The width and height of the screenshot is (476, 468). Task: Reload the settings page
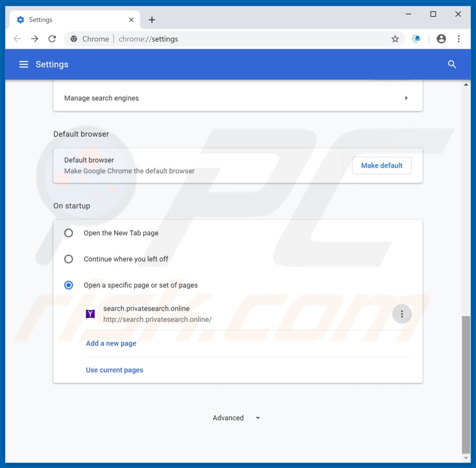[x=52, y=39]
